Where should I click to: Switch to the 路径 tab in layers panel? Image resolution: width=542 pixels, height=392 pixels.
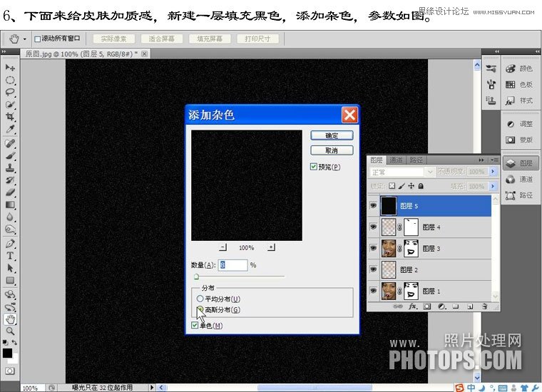pyautogui.click(x=416, y=160)
